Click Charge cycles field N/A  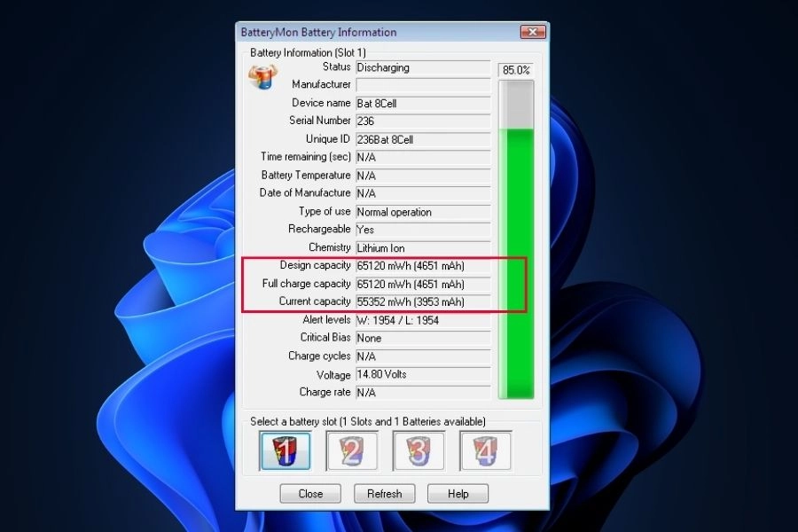click(423, 356)
